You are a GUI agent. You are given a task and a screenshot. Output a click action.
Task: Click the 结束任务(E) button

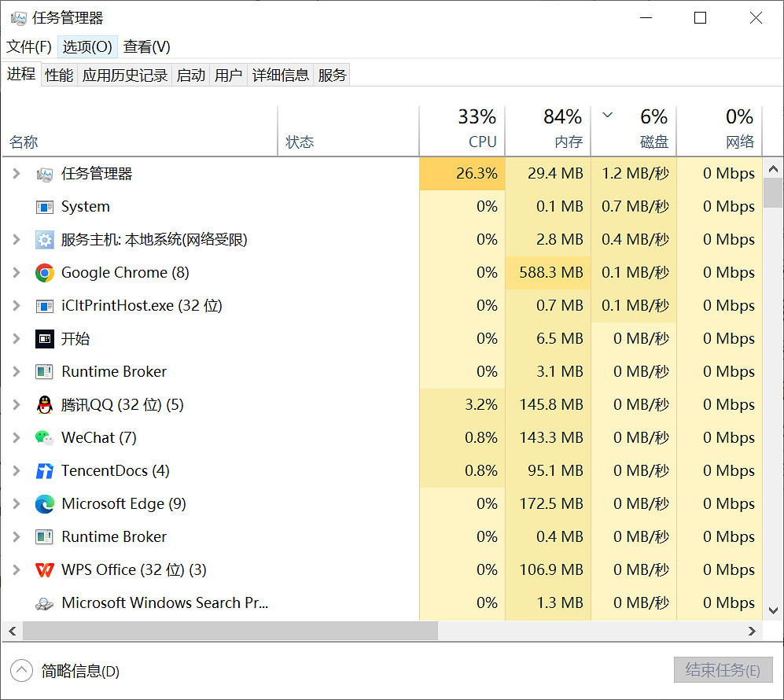723,670
